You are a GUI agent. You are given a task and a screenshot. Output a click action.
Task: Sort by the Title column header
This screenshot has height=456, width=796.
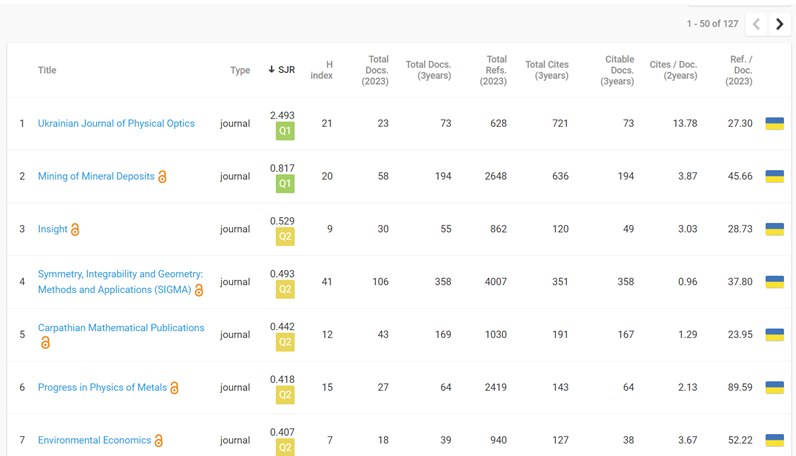(47, 70)
